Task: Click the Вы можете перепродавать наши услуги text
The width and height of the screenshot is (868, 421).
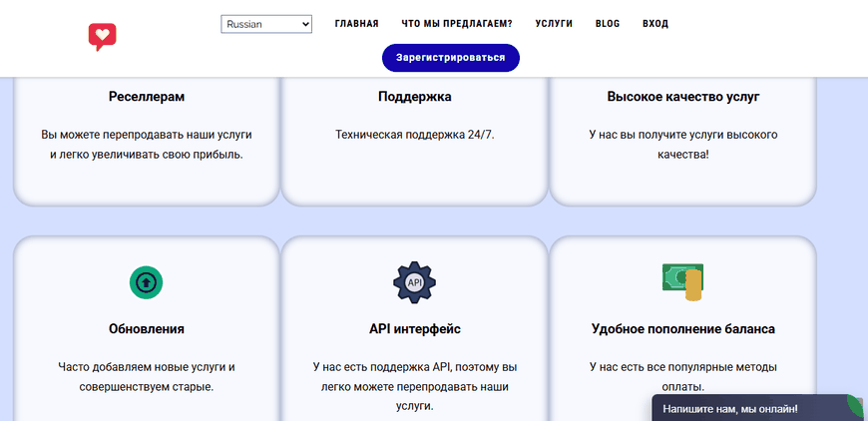Action: click(x=147, y=135)
